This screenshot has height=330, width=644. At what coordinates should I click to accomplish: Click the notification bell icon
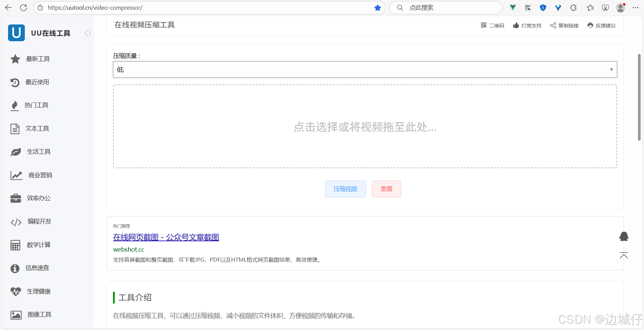624,236
